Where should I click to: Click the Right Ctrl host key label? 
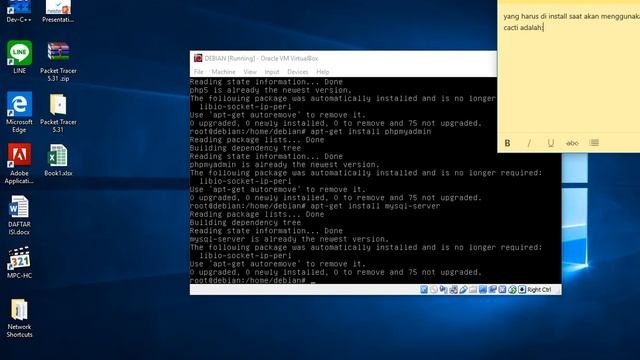(x=539, y=289)
